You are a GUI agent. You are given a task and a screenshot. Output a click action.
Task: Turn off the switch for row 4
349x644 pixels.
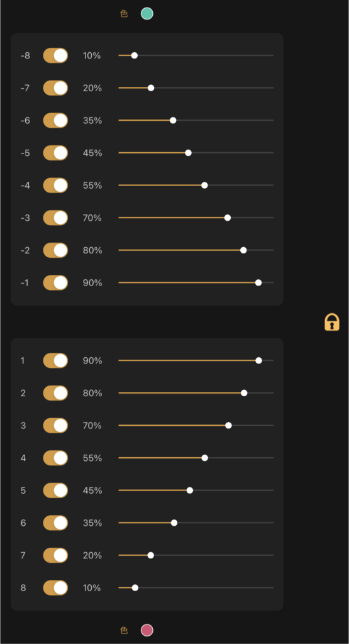click(55, 458)
